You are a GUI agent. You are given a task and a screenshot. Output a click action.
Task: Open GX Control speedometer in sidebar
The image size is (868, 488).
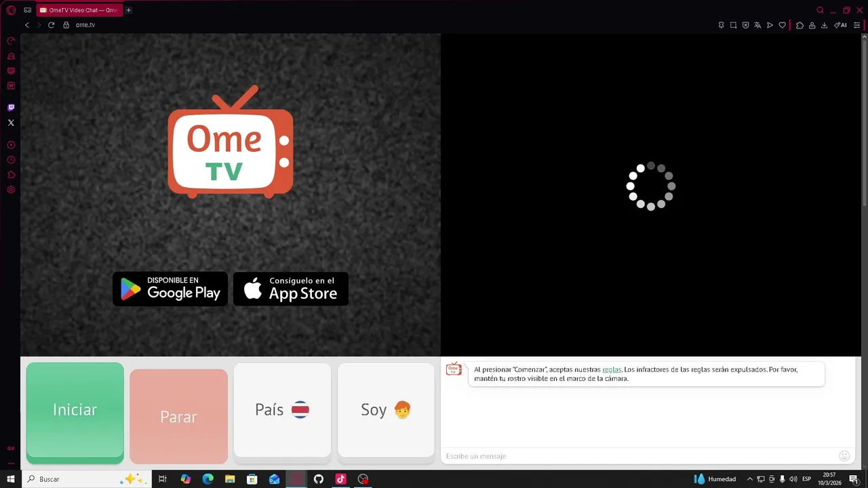(x=11, y=41)
